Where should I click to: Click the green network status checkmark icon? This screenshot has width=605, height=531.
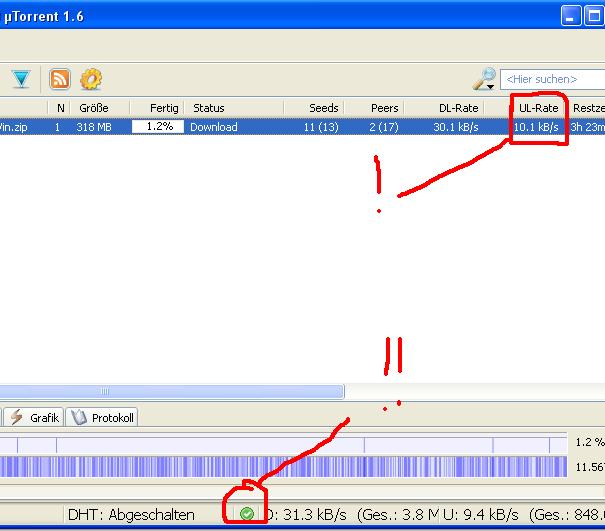click(247, 514)
